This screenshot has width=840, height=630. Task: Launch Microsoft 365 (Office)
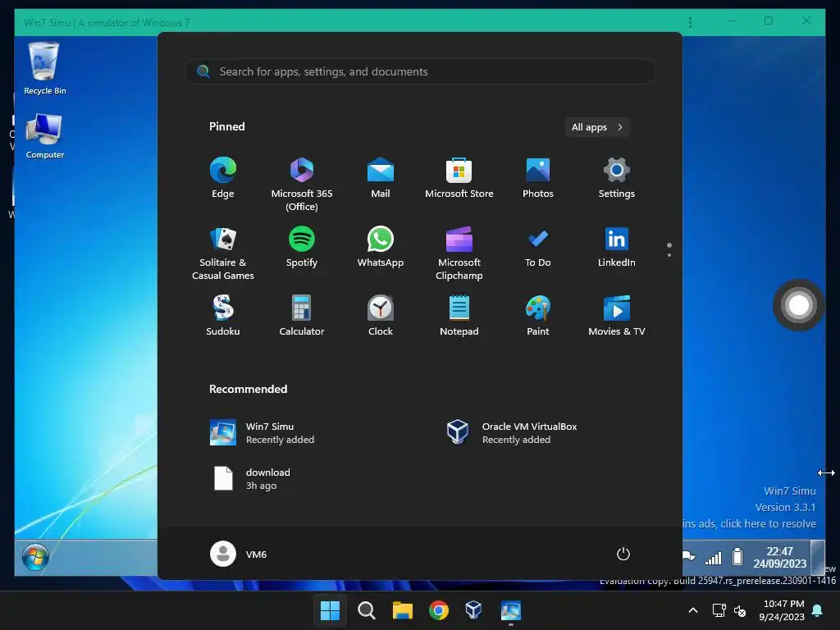[x=302, y=184]
